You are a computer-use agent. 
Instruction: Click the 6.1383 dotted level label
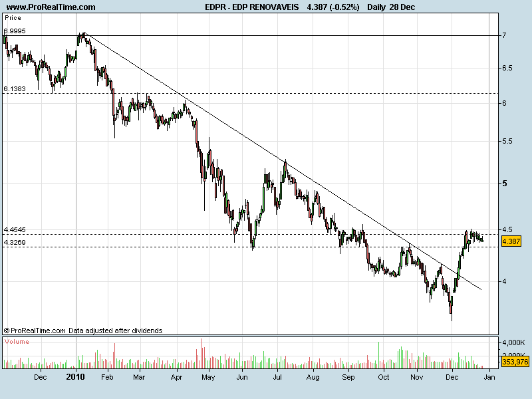tap(15, 89)
